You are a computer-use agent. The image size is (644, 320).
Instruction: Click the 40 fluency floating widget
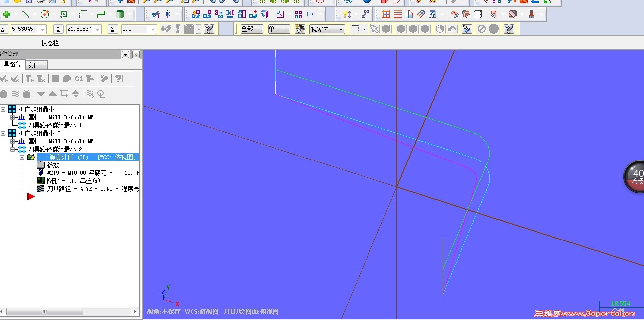tap(636, 177)
